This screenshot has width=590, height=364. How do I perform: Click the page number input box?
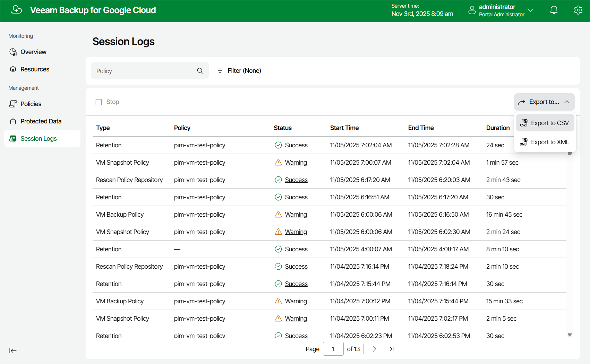click(333, 349)
